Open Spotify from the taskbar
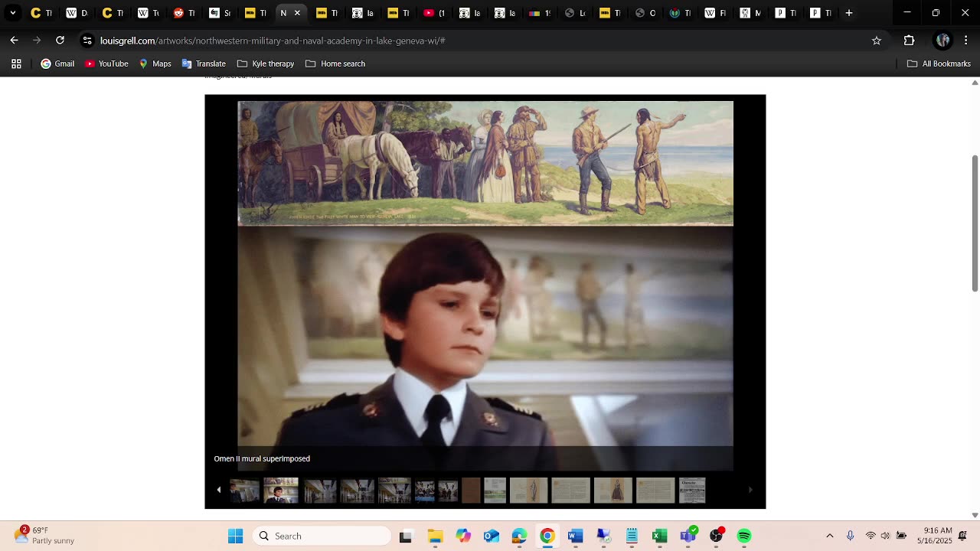The height and width of the screenshot is (551, 980). click(744, 536)
